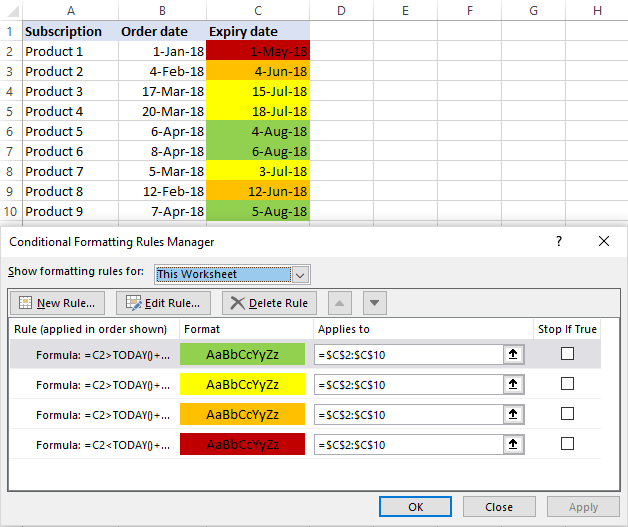Toggle Stop If True for orange rule
The image size is (628, 527).
pos(567,414)
